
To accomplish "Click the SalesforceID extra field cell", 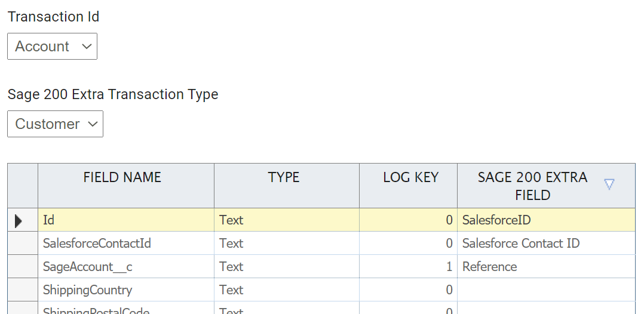I will pos(545,220).
